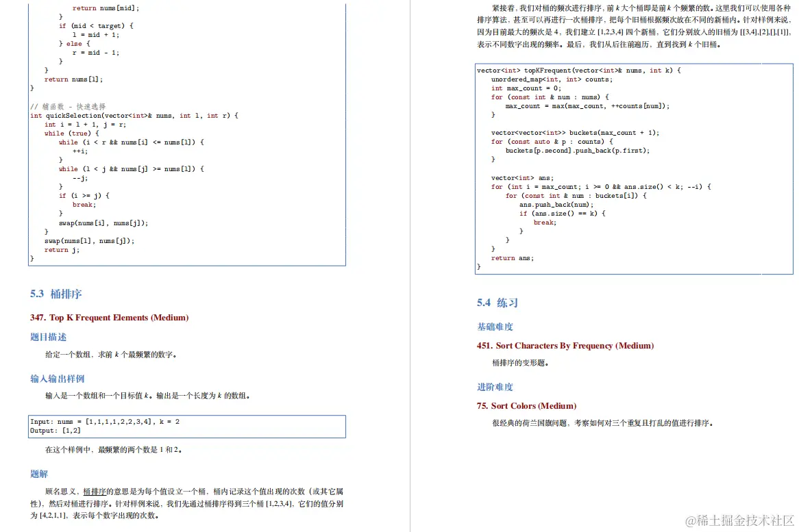Click the "5.4 练习" section heading

(x=497, y=303)
